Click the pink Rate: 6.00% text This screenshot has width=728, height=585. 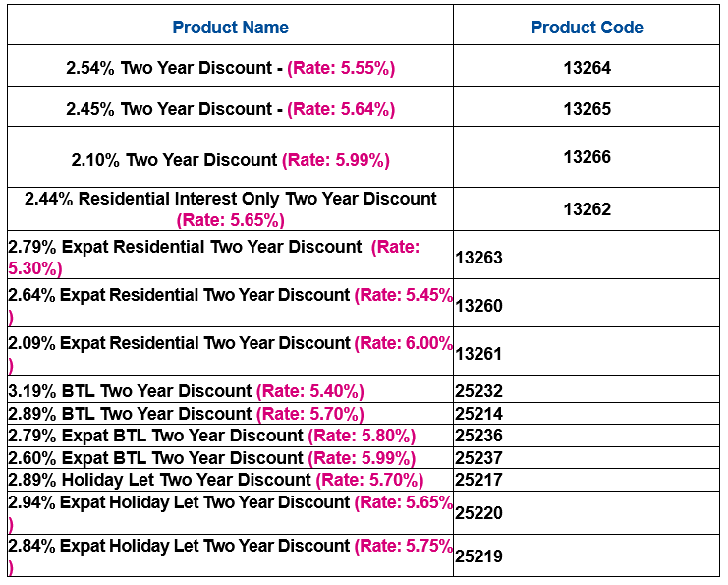404,343
